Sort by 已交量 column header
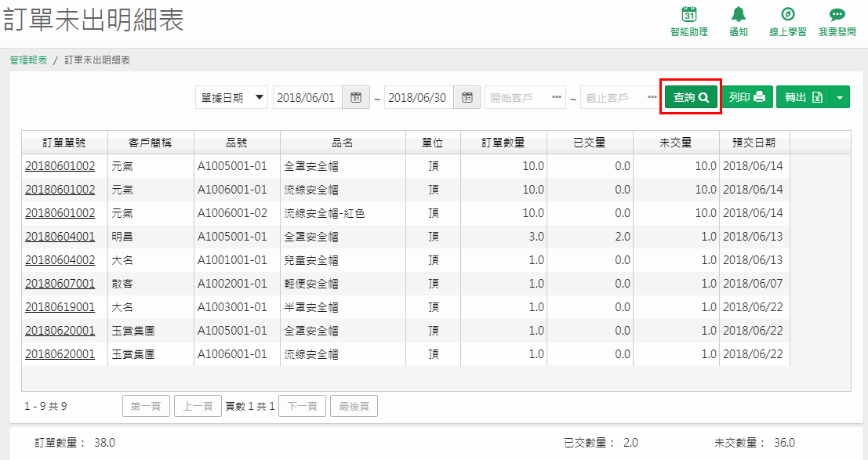This screenshot has height=460, width=868. tap(590, 143)
